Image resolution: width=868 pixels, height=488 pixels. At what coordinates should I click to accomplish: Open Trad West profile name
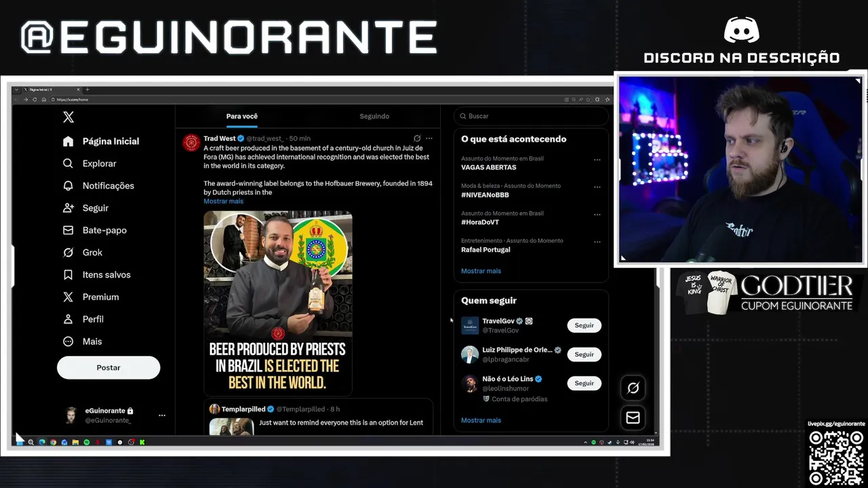point(220,138)
